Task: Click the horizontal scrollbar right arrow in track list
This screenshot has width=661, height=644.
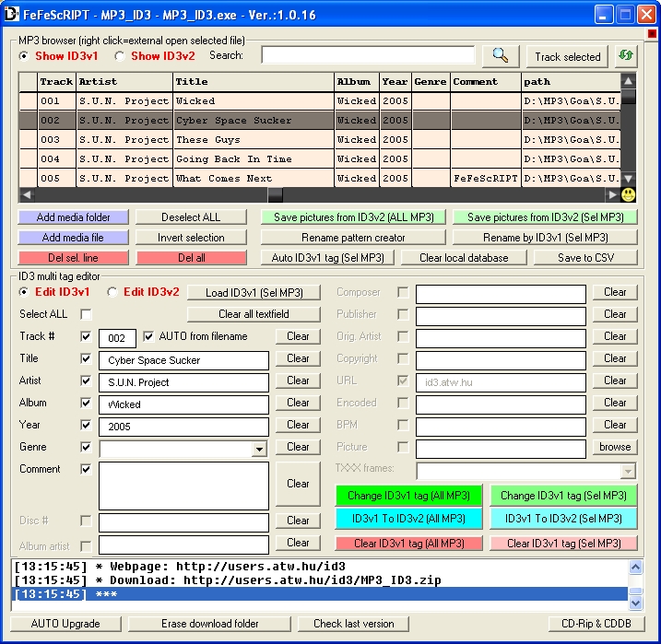Action: coord(612,194)
